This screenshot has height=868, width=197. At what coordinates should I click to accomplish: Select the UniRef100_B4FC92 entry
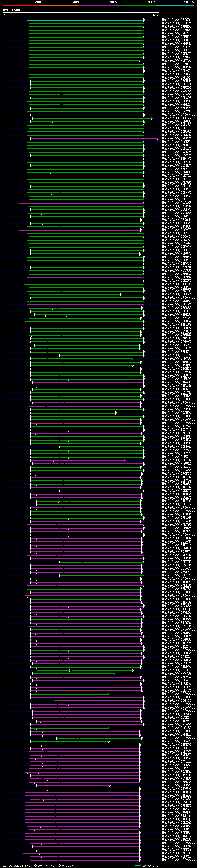[x=177, y=67]
